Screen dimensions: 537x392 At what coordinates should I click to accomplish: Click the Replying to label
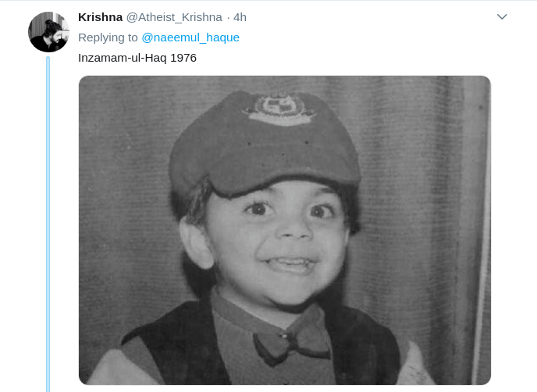coord(108,37)
